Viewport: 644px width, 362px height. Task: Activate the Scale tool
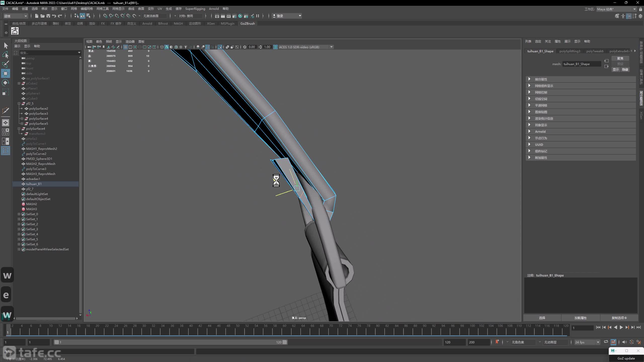click(6, 92)
